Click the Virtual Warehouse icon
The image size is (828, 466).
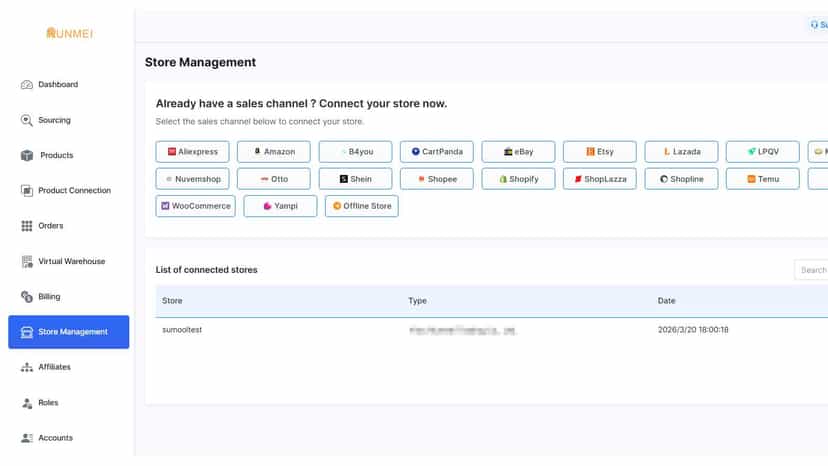coord(27,262)
